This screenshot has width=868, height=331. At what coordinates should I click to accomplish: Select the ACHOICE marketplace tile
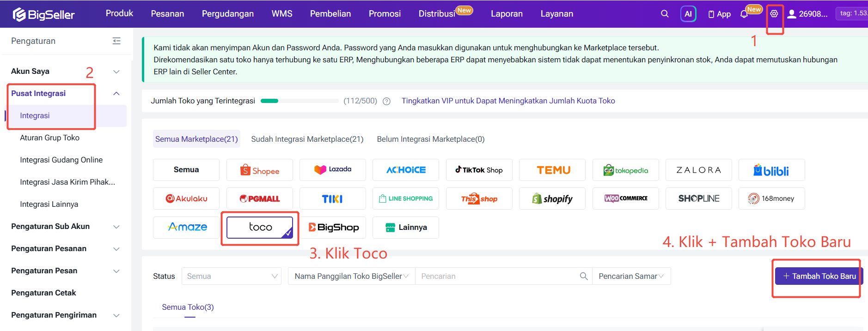[406, 170]
